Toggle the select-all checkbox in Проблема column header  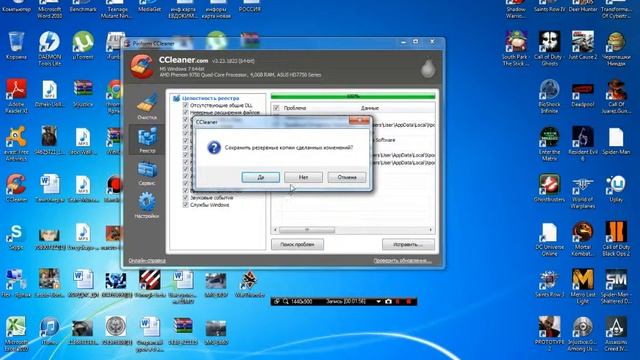click(x=276, y=108)
